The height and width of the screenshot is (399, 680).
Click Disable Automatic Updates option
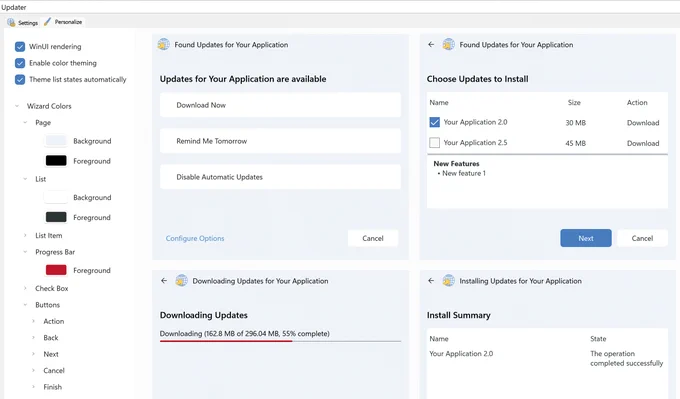280,177
